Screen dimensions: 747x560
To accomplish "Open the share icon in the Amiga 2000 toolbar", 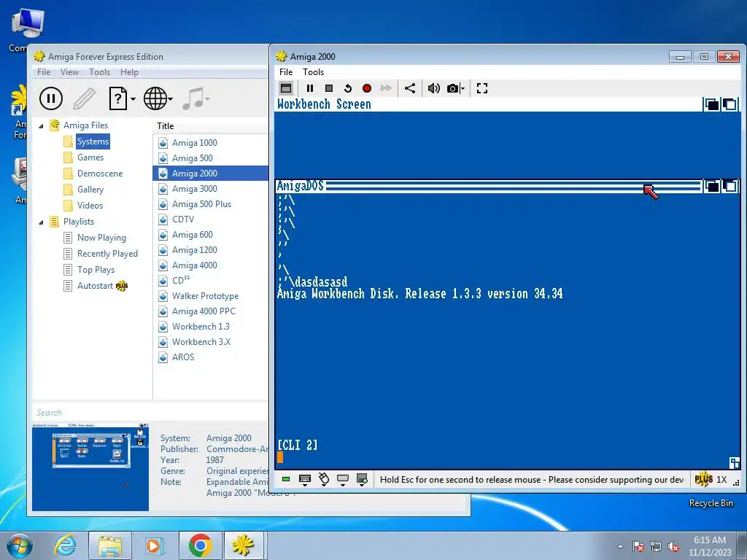I will coord(410,88).
